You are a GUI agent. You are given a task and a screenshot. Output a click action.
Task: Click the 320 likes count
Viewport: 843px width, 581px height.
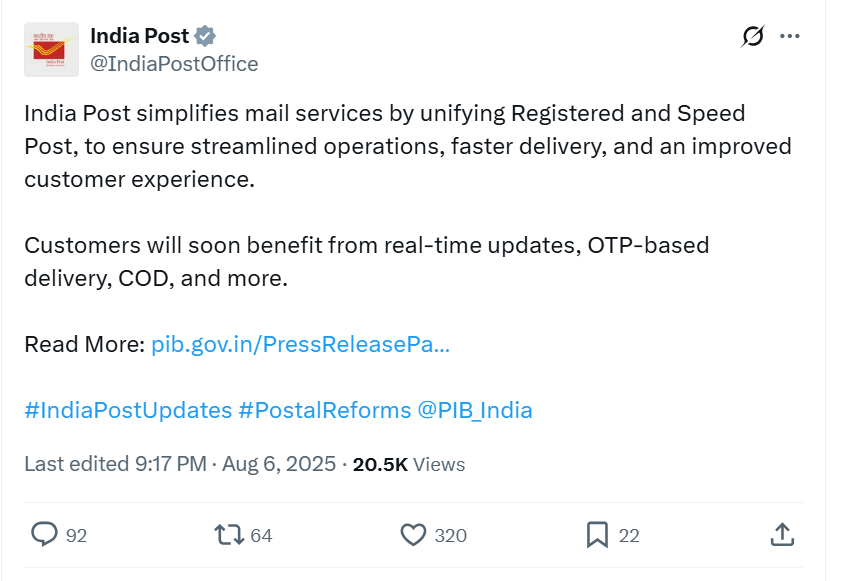pos(451,536)
